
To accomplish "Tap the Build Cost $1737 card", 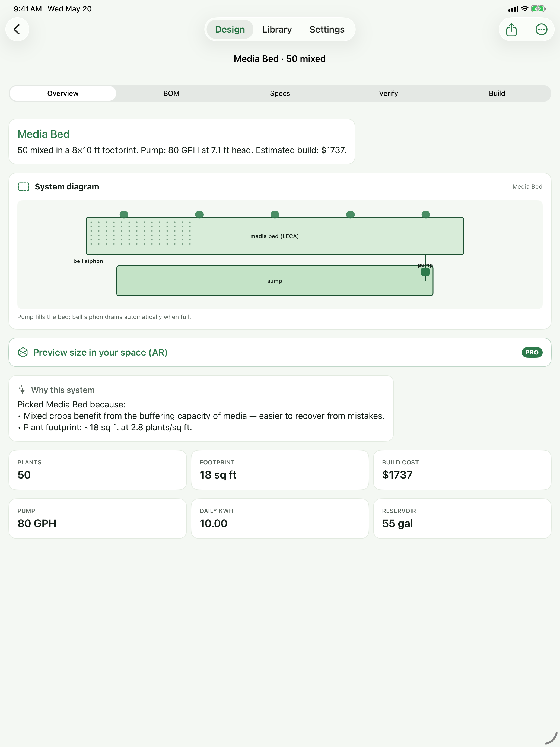I will coord(462,470).
